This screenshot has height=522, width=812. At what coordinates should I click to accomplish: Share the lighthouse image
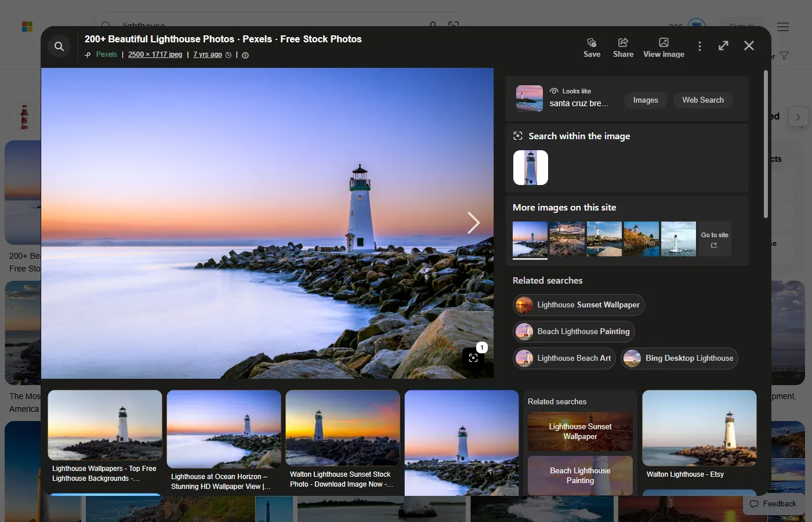(x=623, y=48)
